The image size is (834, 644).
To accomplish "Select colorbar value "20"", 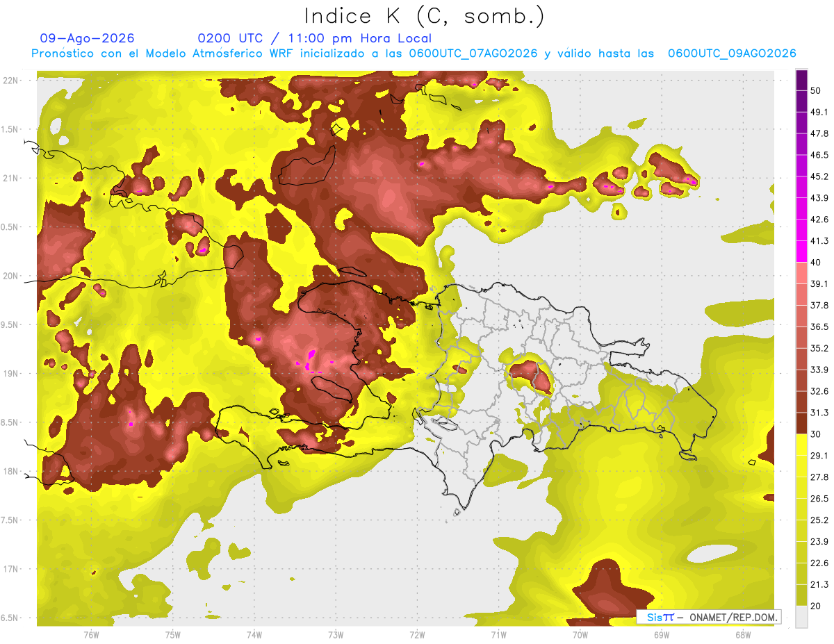I will 815,606.
